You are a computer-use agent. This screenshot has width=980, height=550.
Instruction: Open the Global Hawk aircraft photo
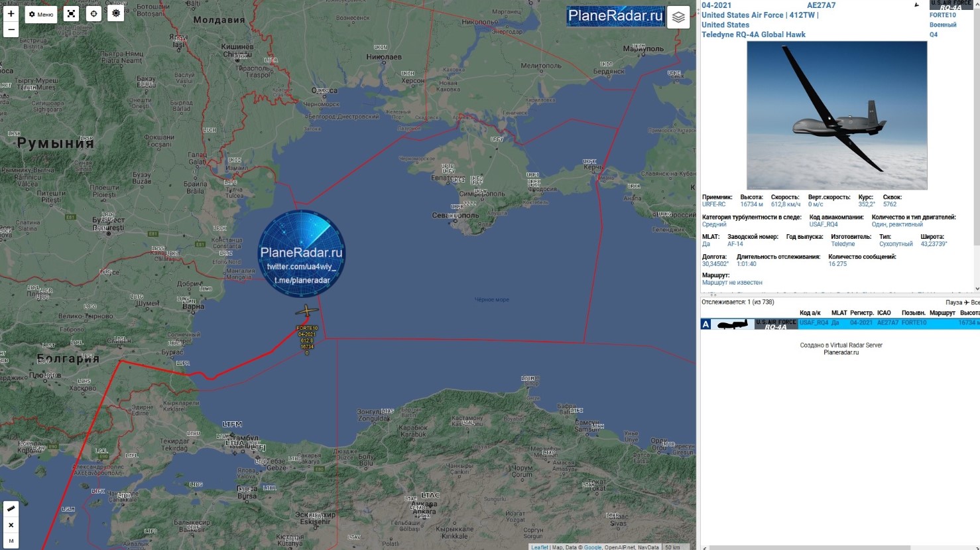click(837, 115)
